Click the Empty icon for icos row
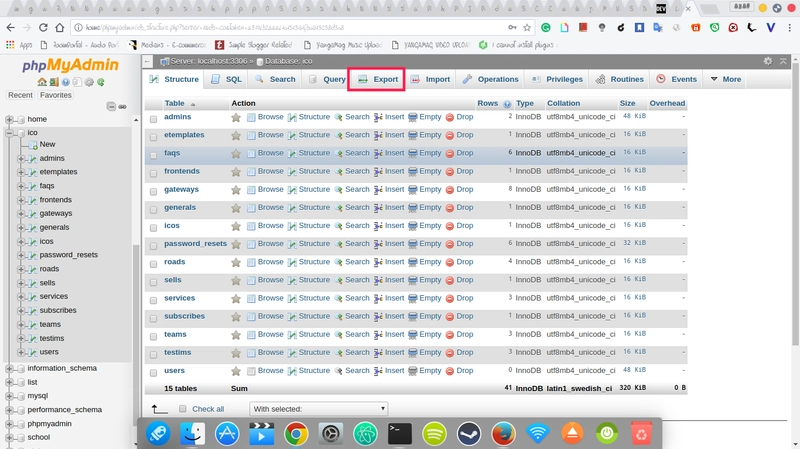This screenshot has width=800, height=449. pos(413,226)
